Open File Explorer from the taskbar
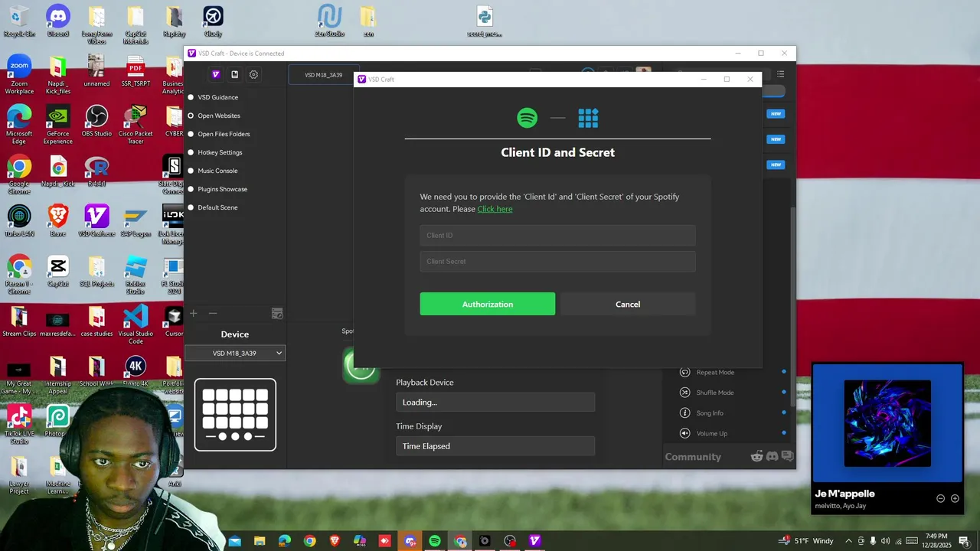Viewport: 980px width, 551px height. click(x=260, y=541)
